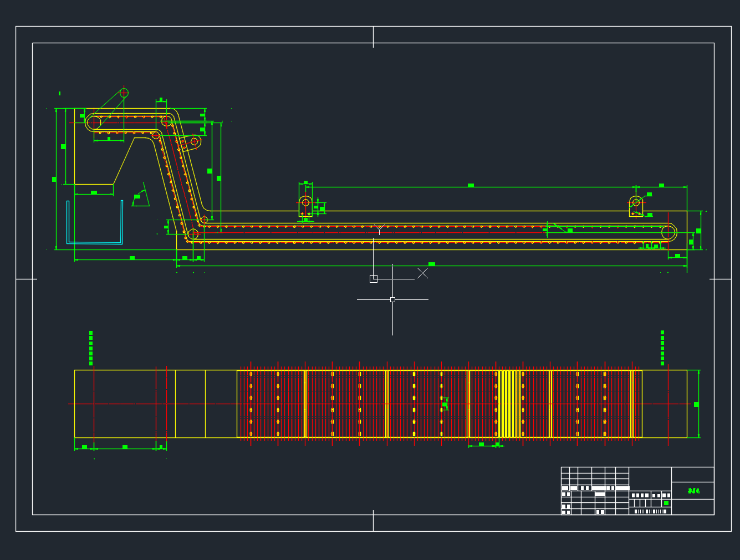
Task: Select a green dimension-text marker above the conveyor
Action: tap(470, 184)
